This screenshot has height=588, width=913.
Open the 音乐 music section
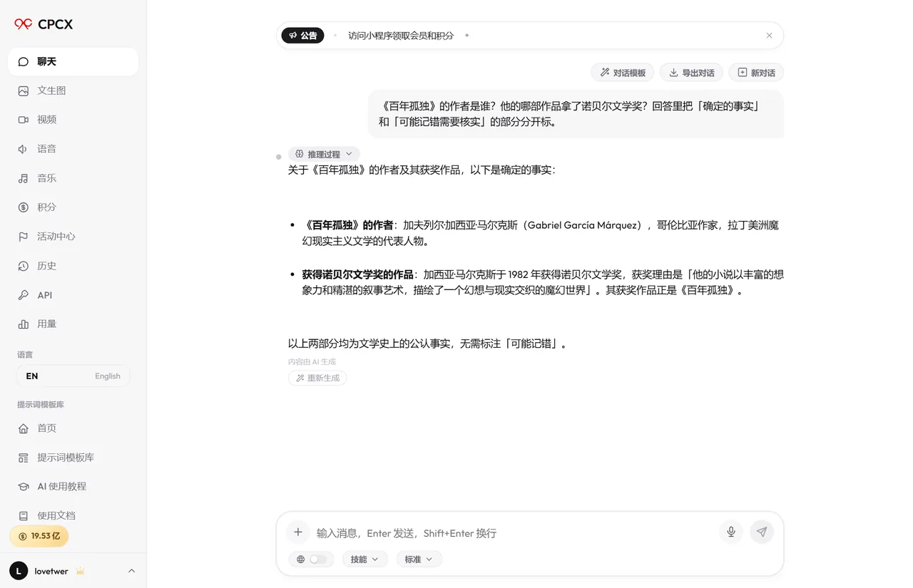pyautogui.click(x=73, y=178)
